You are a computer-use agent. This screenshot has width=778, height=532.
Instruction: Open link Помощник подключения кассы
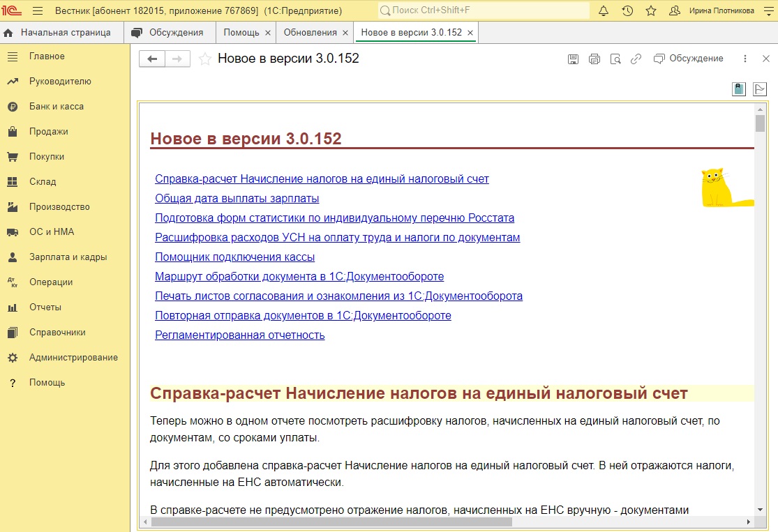[x=234, y=257]
